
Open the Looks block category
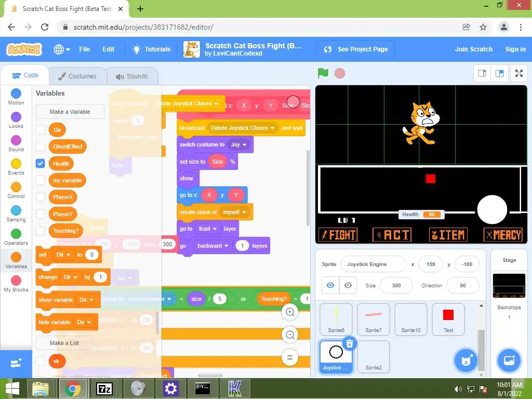16,121
